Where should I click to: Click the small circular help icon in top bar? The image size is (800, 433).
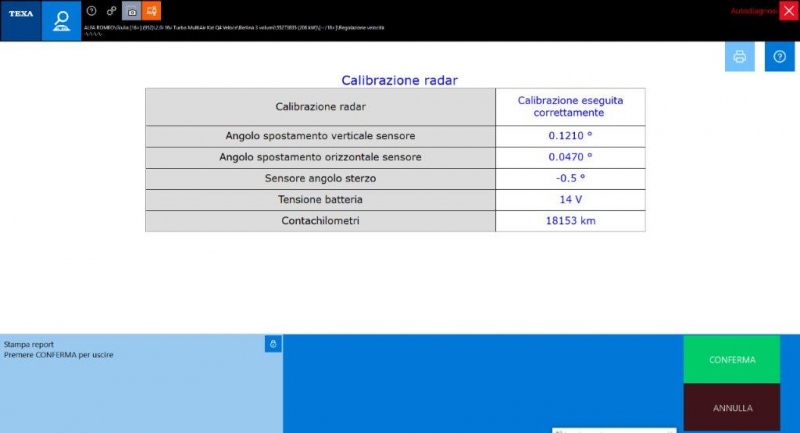[91, 11]
